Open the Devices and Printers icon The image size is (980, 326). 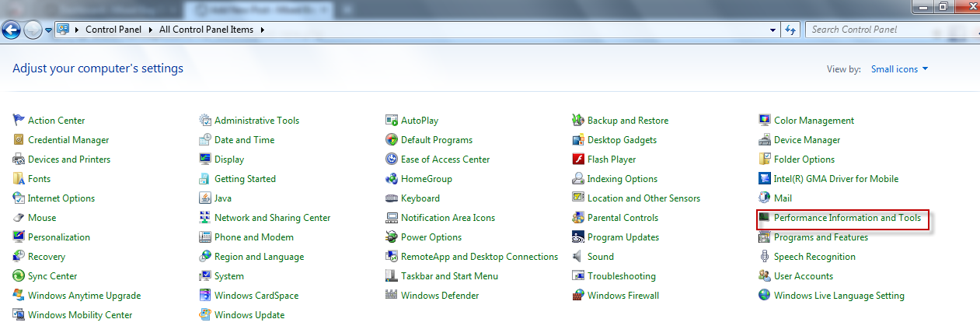[x=19, y=159]
